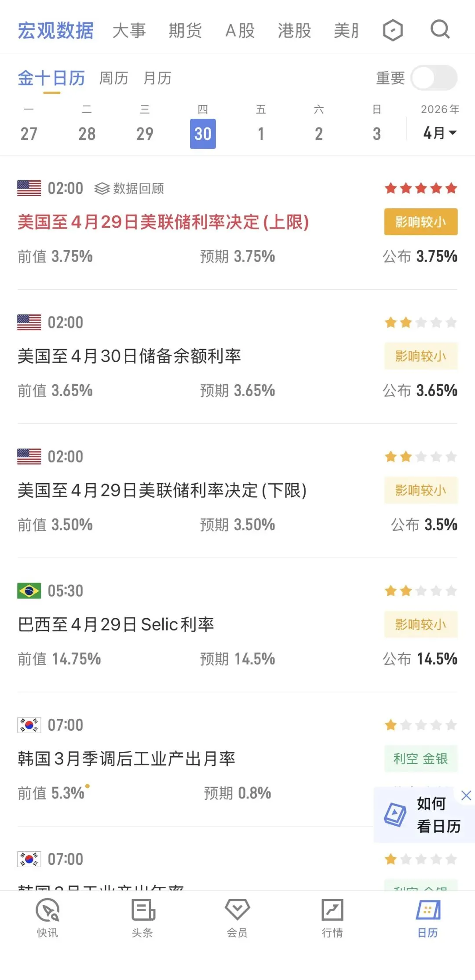The image size is (475, 980).
Task: Open the 如何看日历 guide book icon
Action: coord(395,814)
